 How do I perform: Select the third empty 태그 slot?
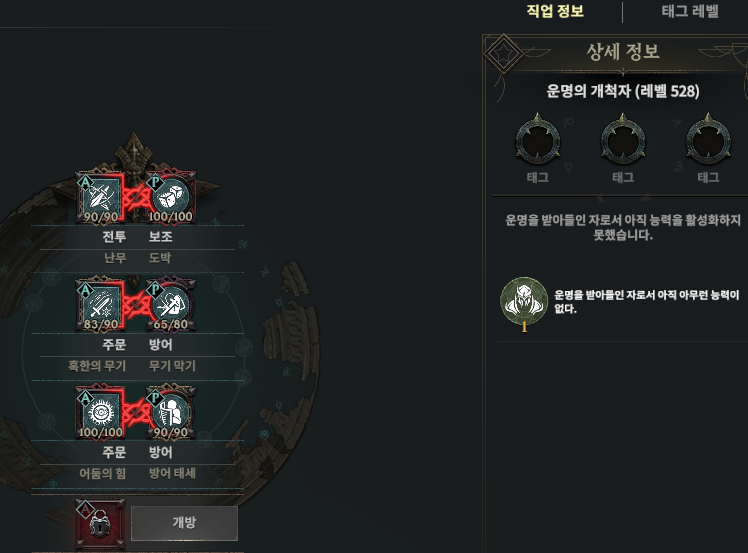point(708,141)
